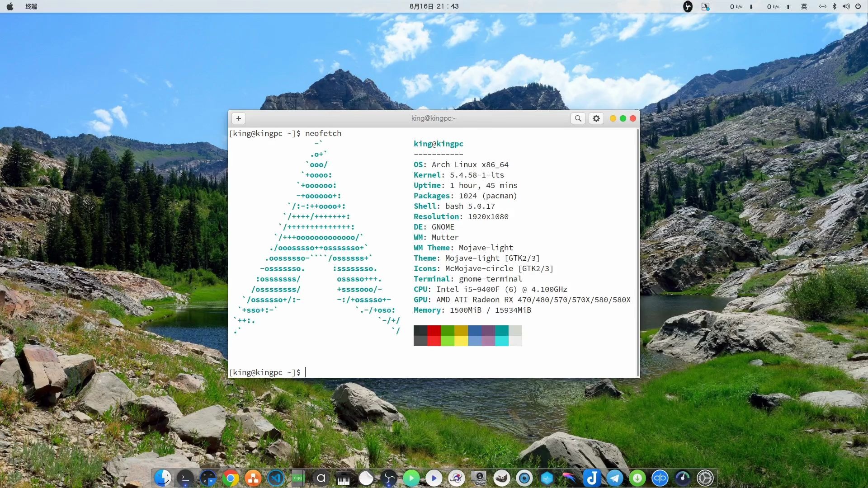Click the terminal window scrollbar
This screenshot has width=868, height=488.
pyautogui.click(x=638, y=252)
